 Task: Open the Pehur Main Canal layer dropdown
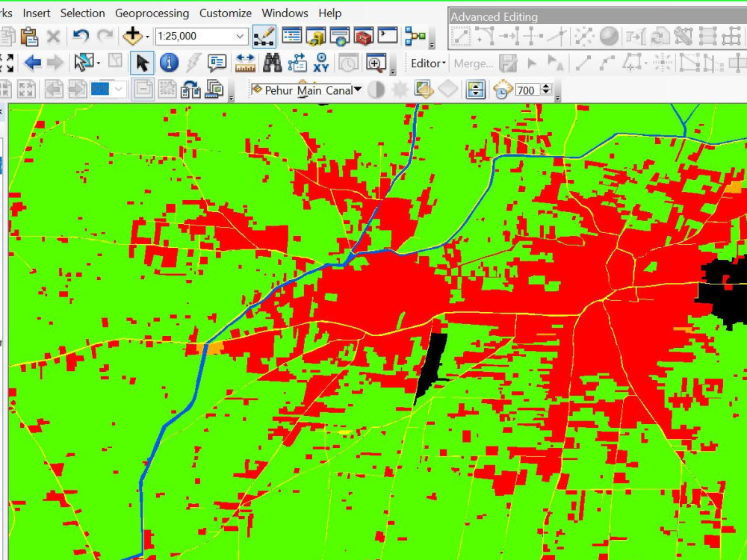[x=357, y=90]
